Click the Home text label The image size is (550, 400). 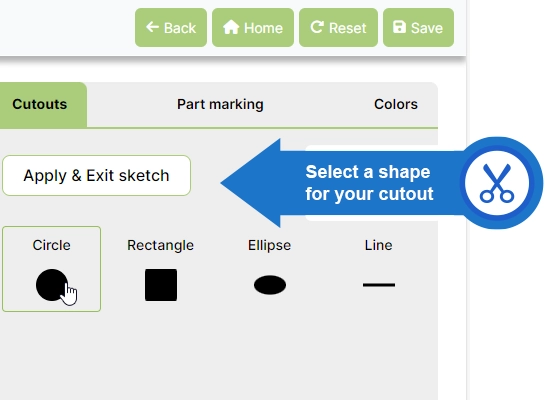[263, 28]
